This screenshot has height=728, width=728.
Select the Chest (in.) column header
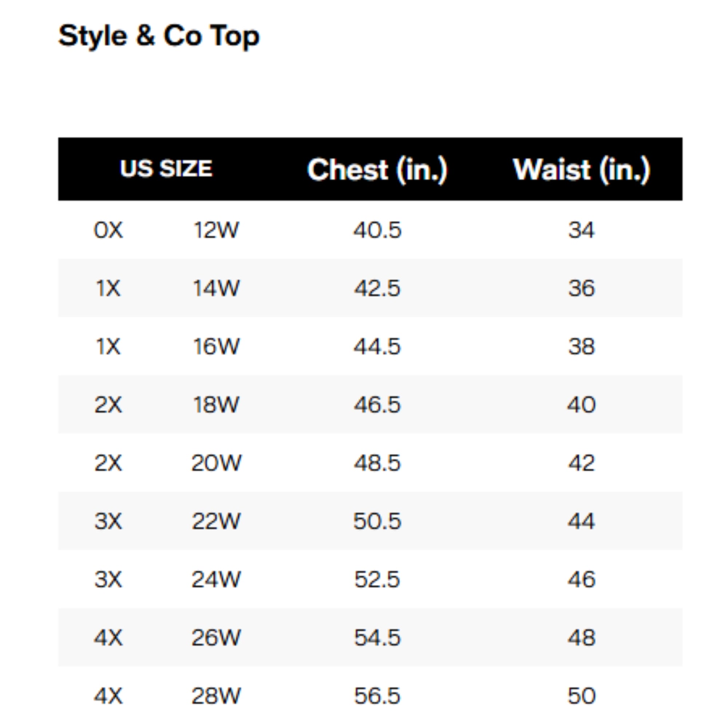[377, 170]
